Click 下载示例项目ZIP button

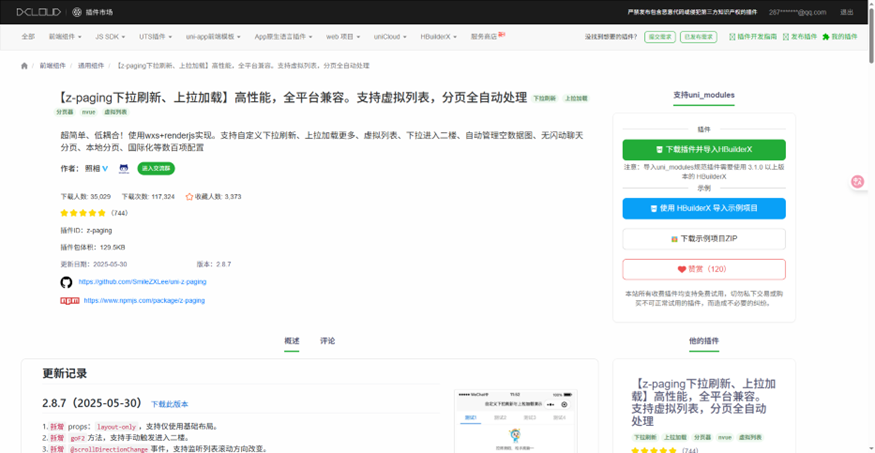[x=704, y=239]
